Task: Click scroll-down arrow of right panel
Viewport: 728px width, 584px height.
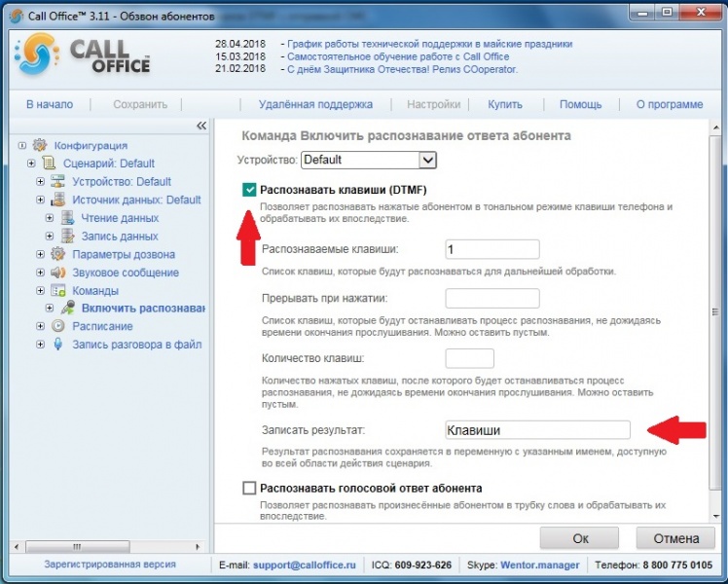Action: [x=715, y=516]
